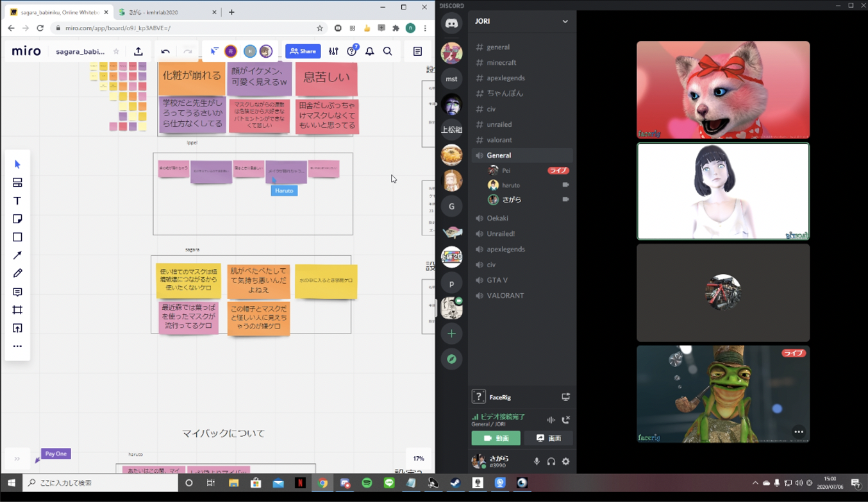Choose the pen drawing tool
Screen dimensions: 868x503
[17, 273]
